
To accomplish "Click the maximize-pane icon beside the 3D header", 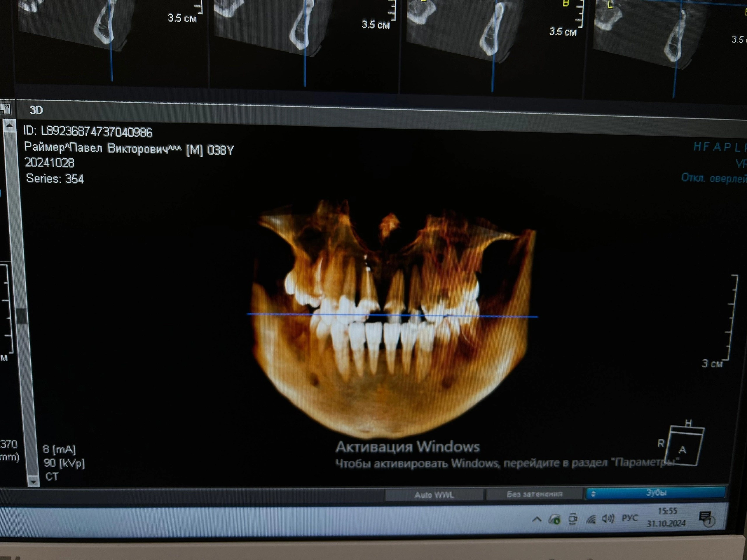I will click(5, 109).
